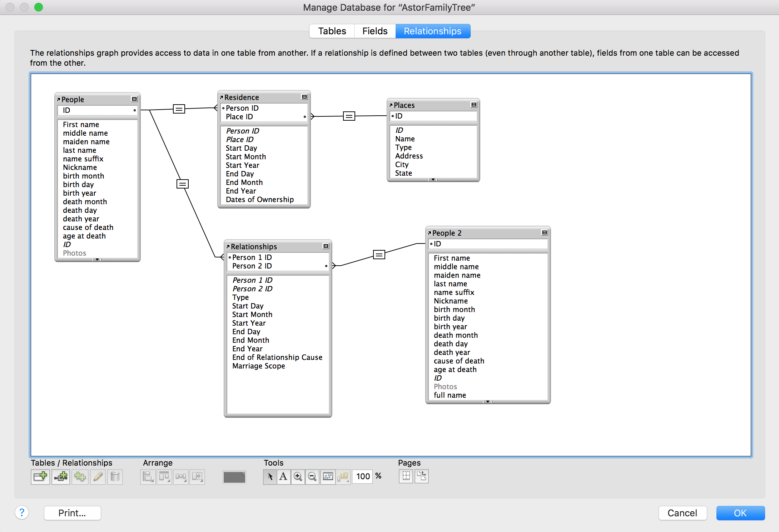This screenshot has width=779, height=532.
Task: Toggle the People 2 table display button
Action: pyautogui.click(x=545, y=233)
